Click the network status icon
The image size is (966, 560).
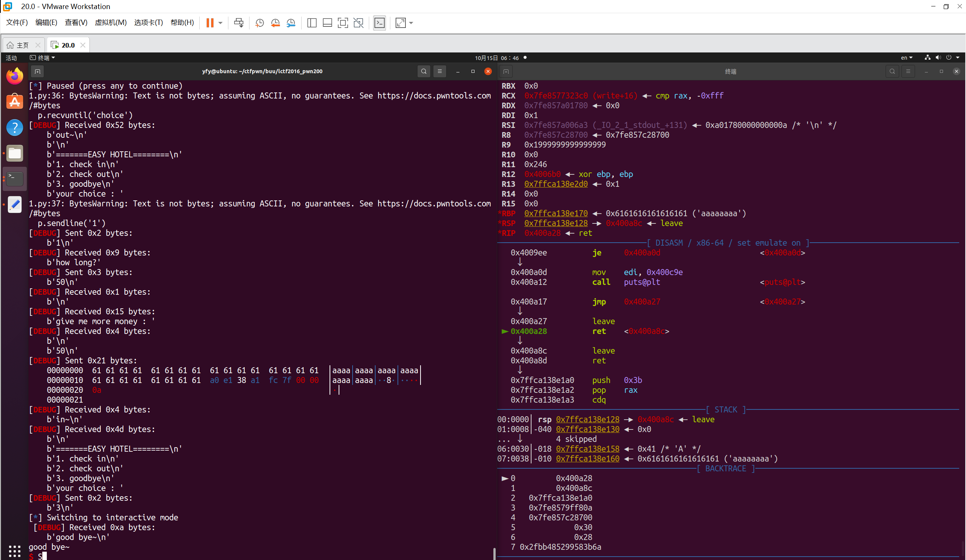pyautogui.click(x=927, y=58)
